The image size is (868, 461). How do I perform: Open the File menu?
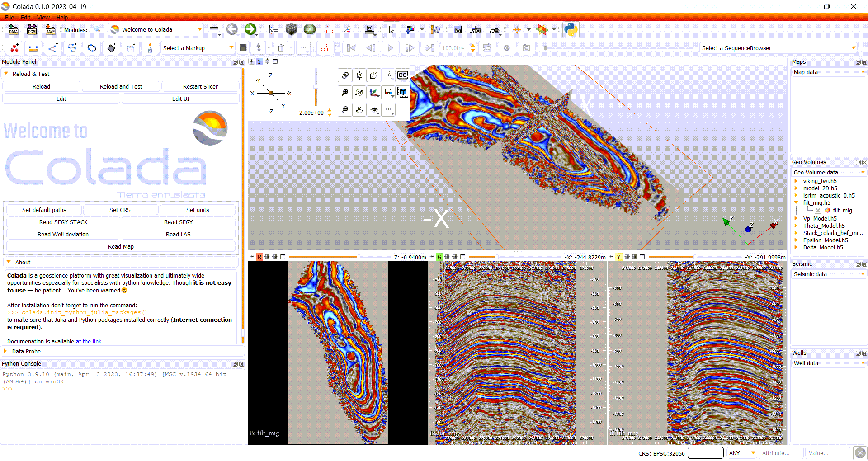pyautogui.click(x=9, y=17)
